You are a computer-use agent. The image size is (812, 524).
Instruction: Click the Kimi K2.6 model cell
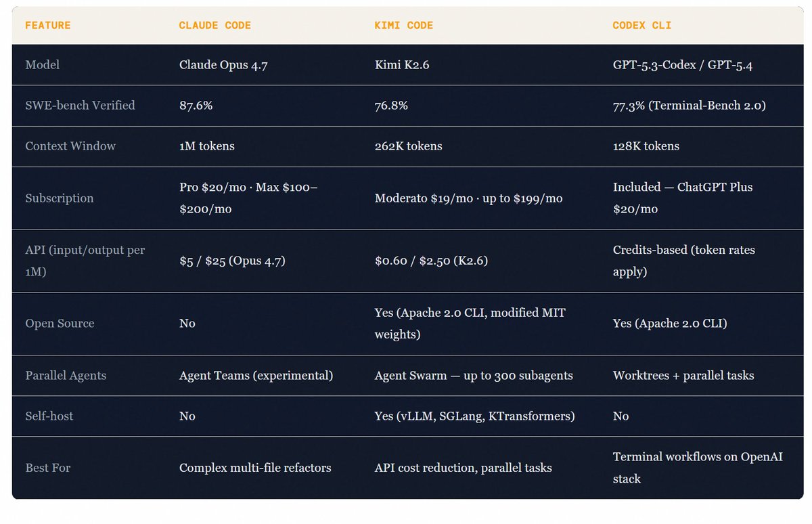pyautogui.click(x=401, y=65)
